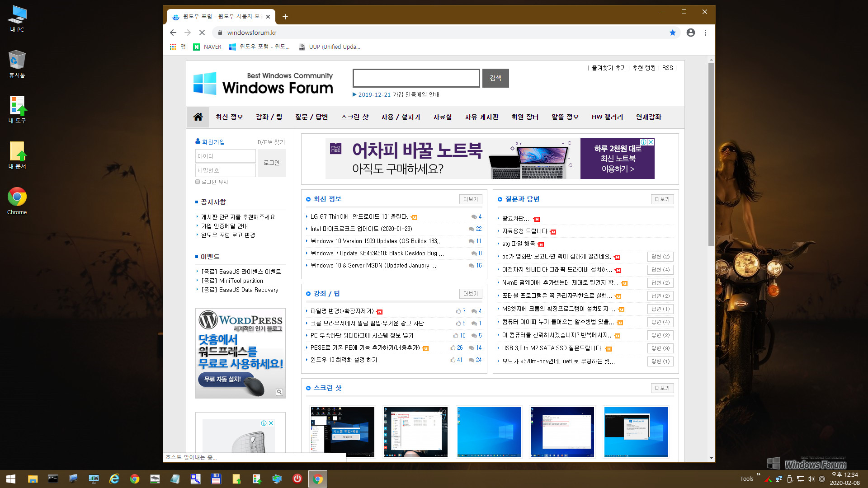Open the post 'LG G7 ThinQ에 안드로이드 10 올린다'
The width and height of the screenshot is (868, 488).
click(x=359, y=217)
